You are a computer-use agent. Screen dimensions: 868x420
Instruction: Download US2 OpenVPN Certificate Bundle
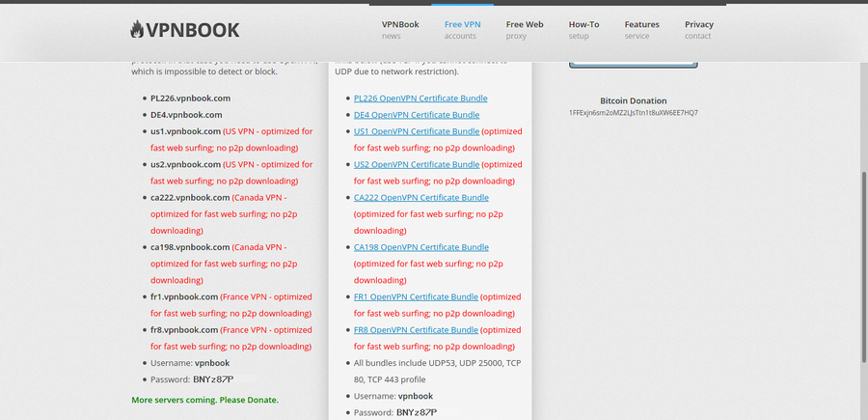(x=417, y=164)
